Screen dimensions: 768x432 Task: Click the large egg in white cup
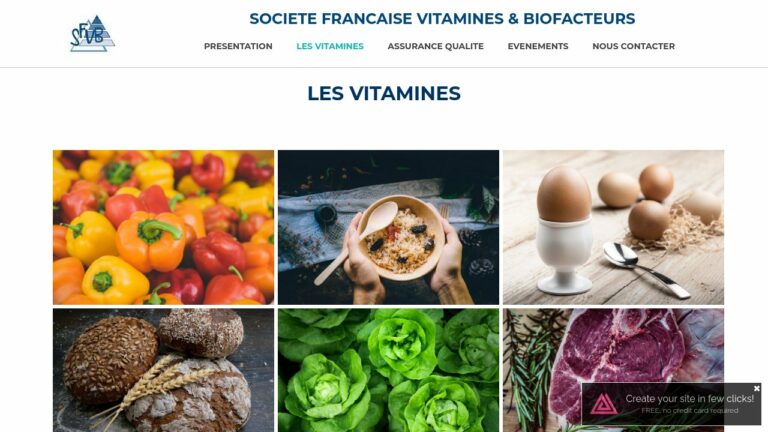click(564, 194)
